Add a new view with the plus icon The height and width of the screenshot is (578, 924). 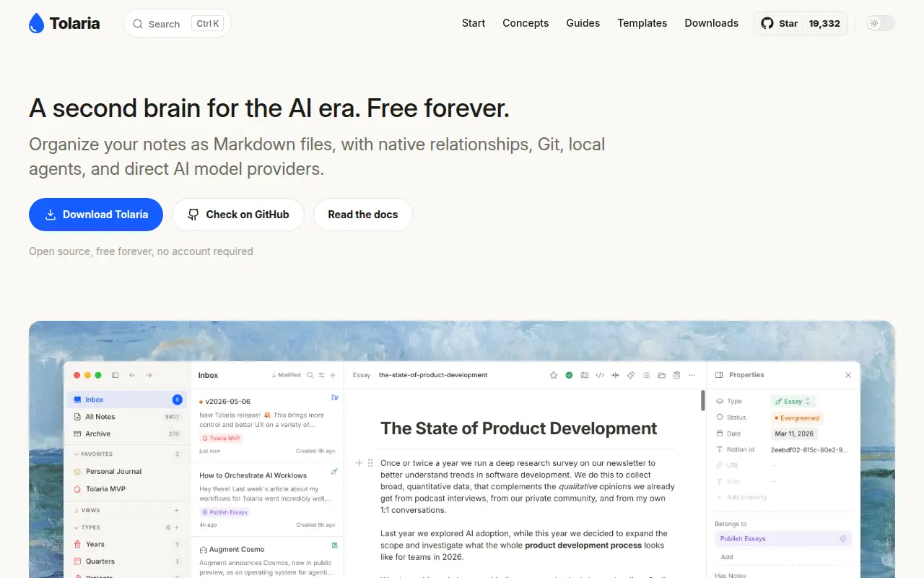click(x=177, y=510)
